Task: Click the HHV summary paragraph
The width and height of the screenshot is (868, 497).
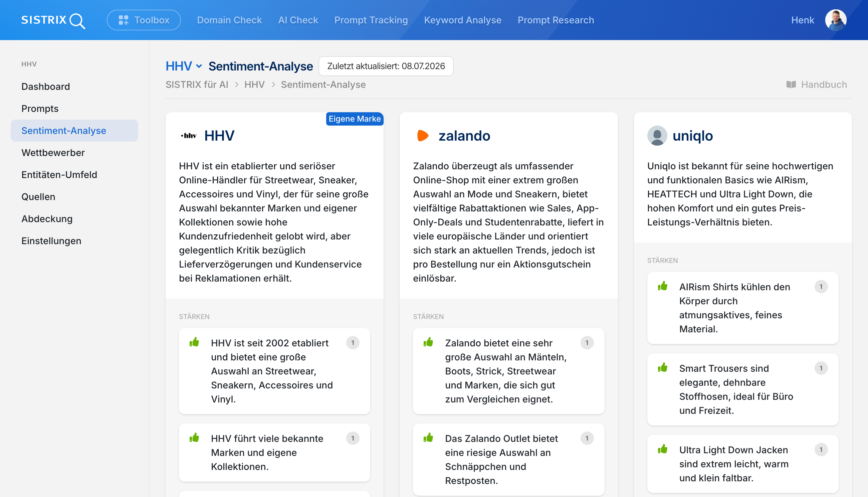Action: click(x=274, y=222)
